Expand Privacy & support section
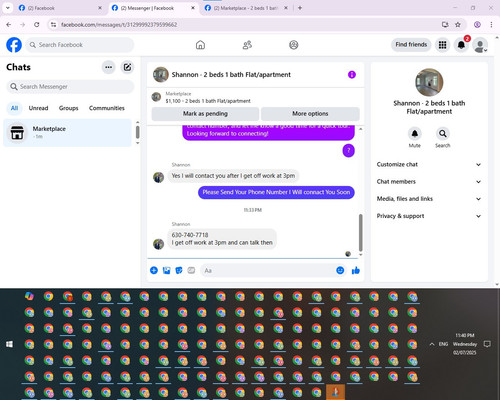Screen dimensions: 500x400 (429, 216)
